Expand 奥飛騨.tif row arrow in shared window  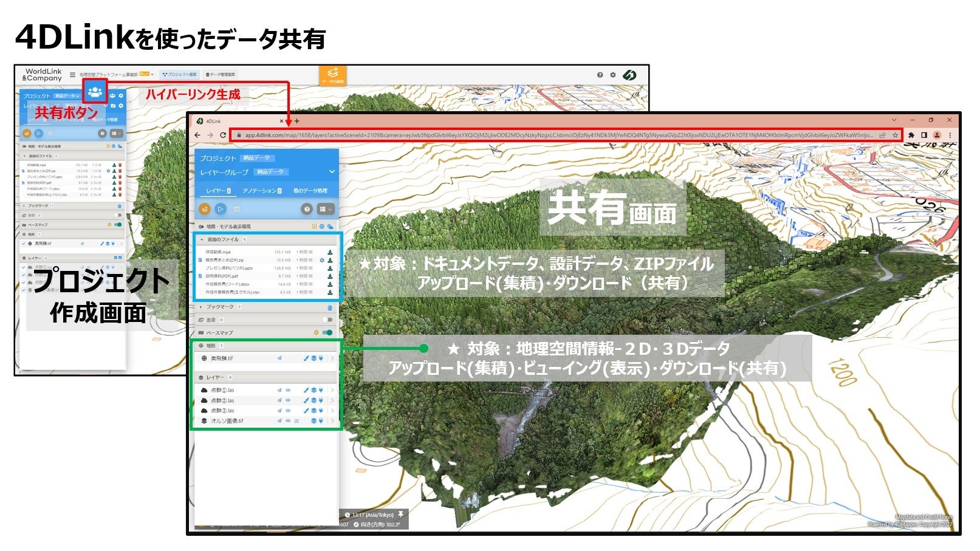pos(332,358)
